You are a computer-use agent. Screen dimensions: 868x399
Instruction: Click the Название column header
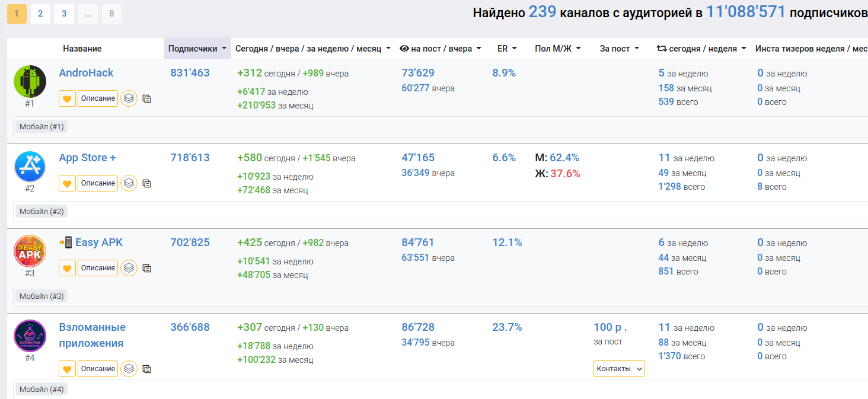[82, 49]
